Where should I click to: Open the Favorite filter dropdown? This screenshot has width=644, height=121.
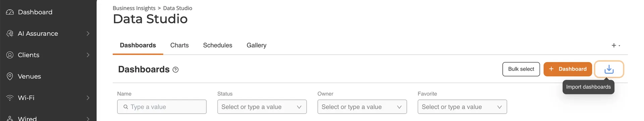(462, 107)
